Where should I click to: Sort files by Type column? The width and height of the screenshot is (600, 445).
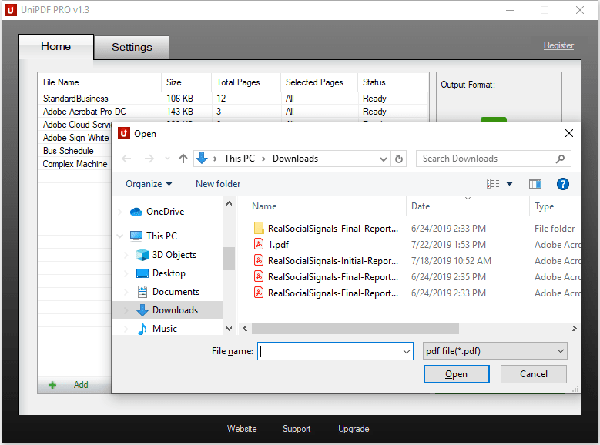[x=544, y=206]
